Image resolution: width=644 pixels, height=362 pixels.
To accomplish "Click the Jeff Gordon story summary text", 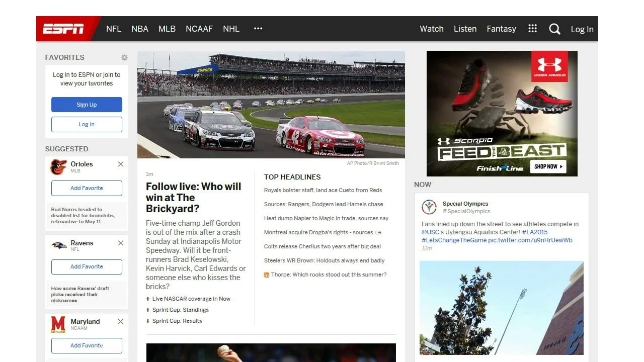I will [x=196, y=254].
